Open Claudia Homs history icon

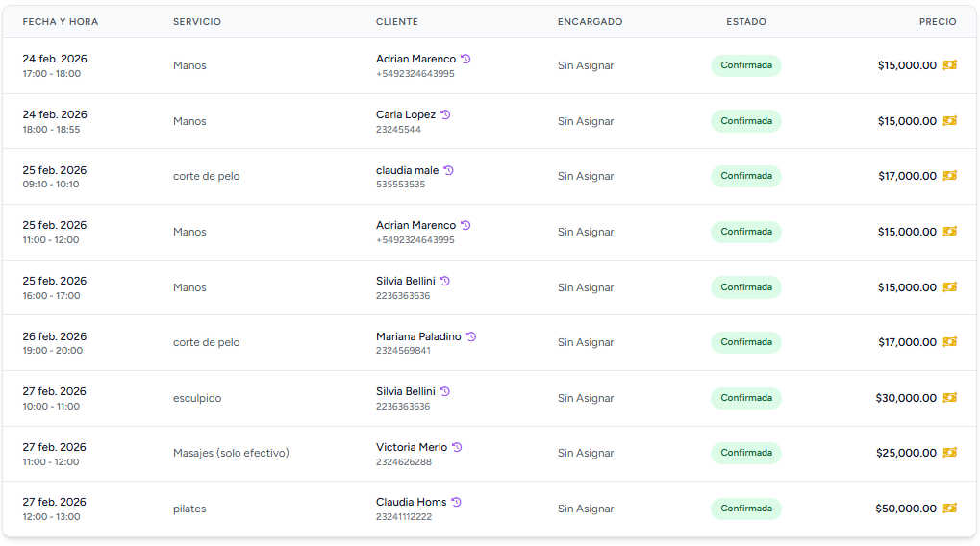pyautogui.click(x=457, y=502)
